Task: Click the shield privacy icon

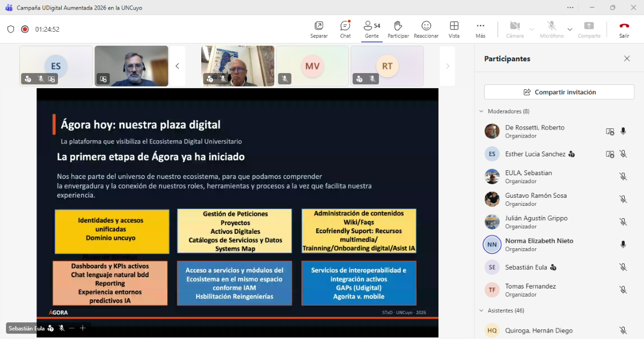Action: click(11, 30)
